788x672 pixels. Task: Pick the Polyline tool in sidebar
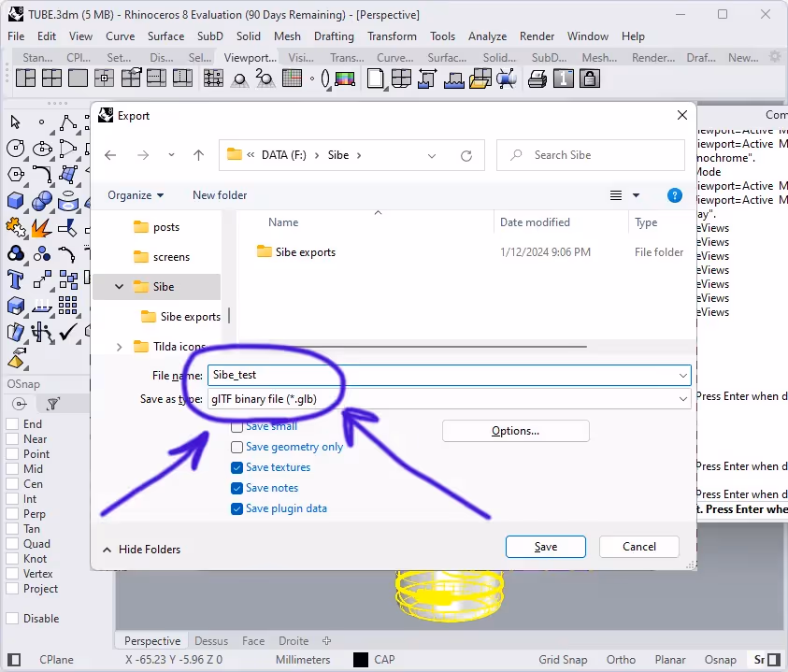click(x=68, y=122)
